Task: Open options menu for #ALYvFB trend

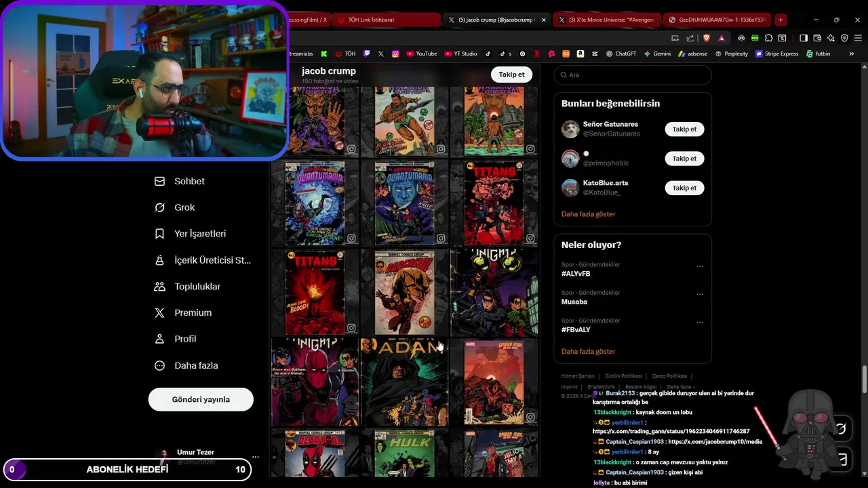Action: pos(700,266)
